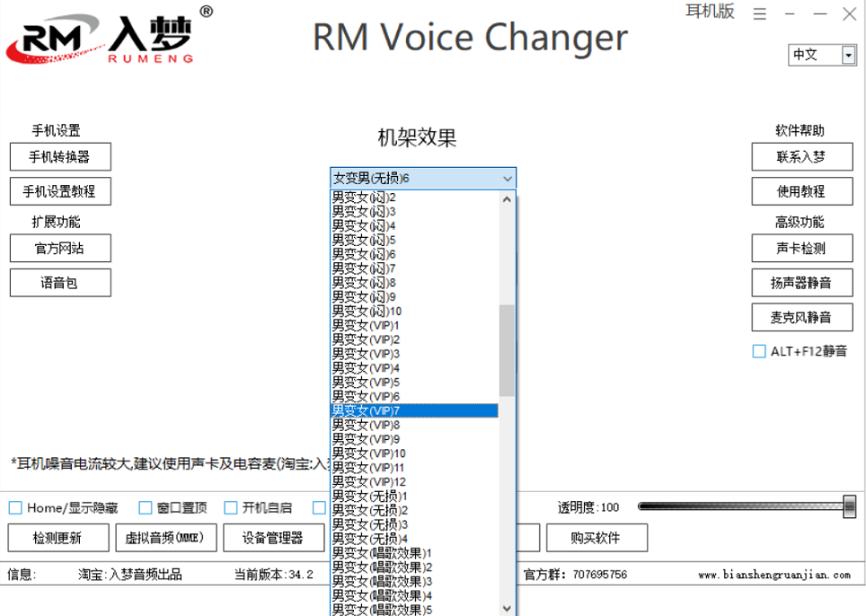
Task: Open 使用教程 help button
Action: 802,191
